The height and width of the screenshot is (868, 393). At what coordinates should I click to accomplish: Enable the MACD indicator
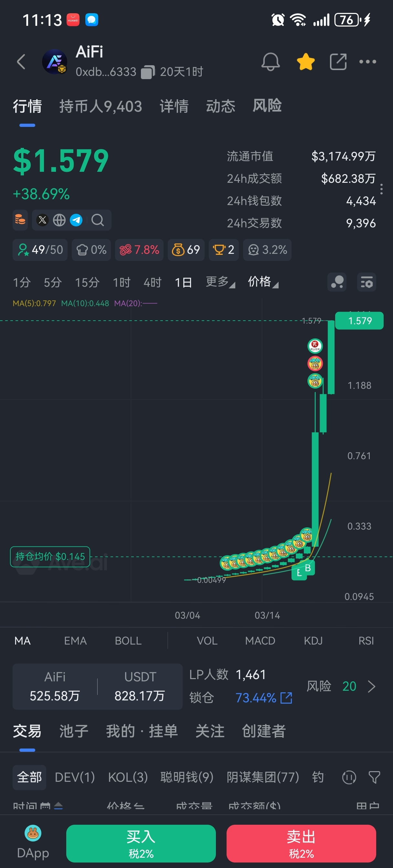pyautogui.click(x=260, y=641)
